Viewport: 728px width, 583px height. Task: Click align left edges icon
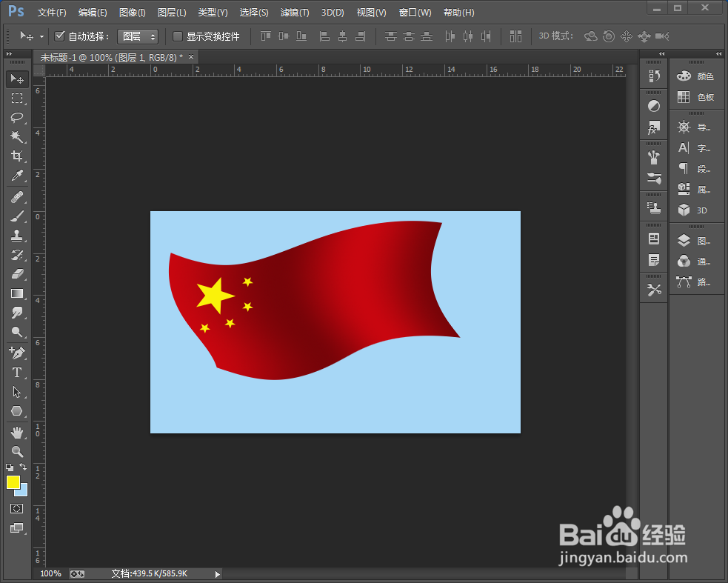[x=324, y=36]
